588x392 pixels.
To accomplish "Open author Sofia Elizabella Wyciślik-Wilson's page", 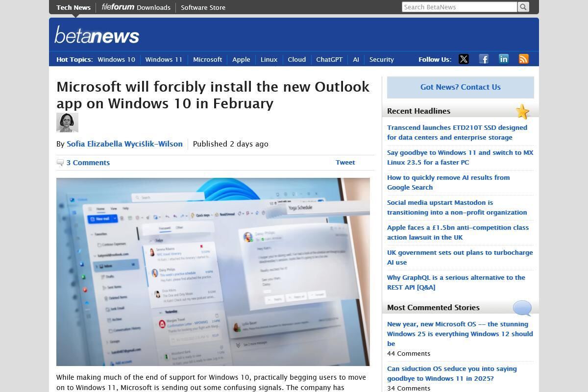I will [124, 144].
